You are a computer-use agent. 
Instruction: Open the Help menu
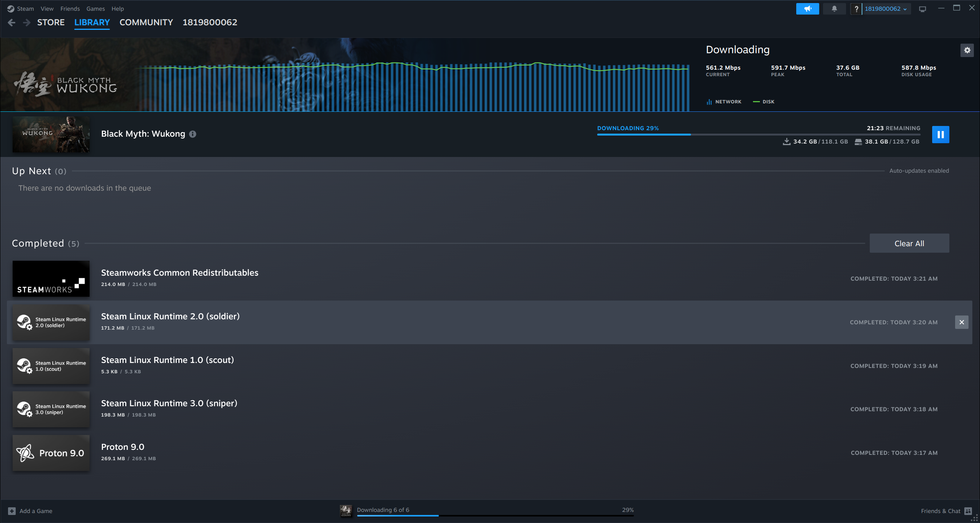click(118, 9)
